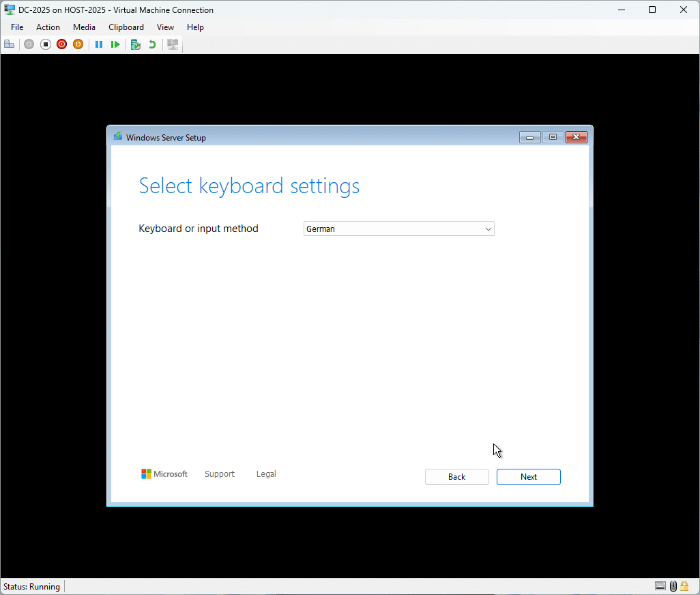Open the File menu
The height and width of the screenshot is (595, 700).
click(x=16, y=27)
